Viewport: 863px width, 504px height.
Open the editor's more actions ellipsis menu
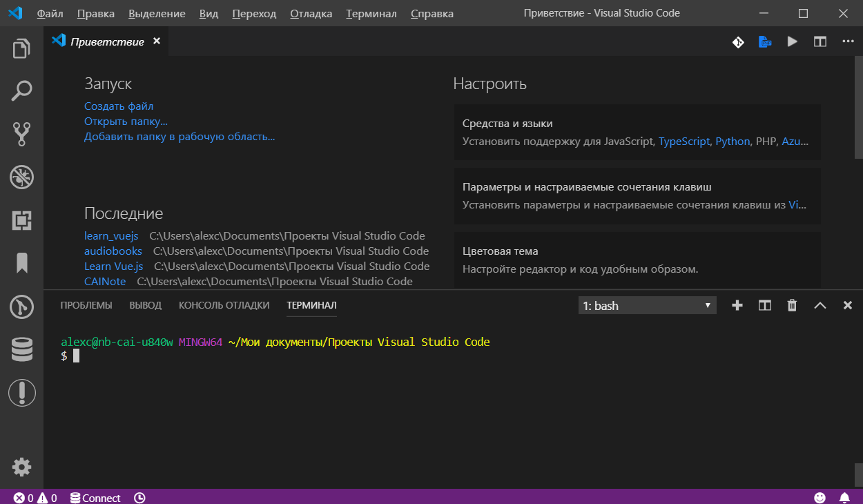point(848,42)
